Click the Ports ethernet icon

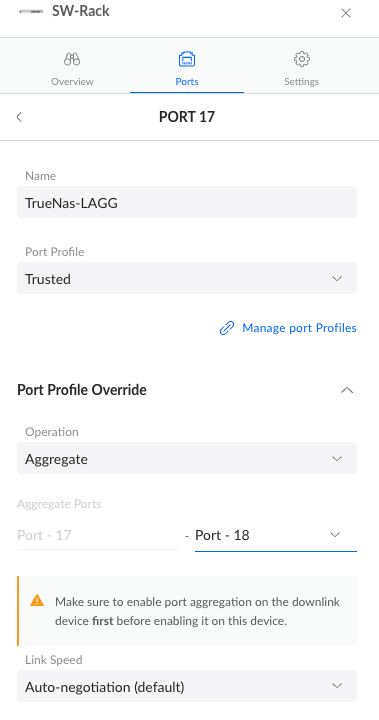point(187,59)
